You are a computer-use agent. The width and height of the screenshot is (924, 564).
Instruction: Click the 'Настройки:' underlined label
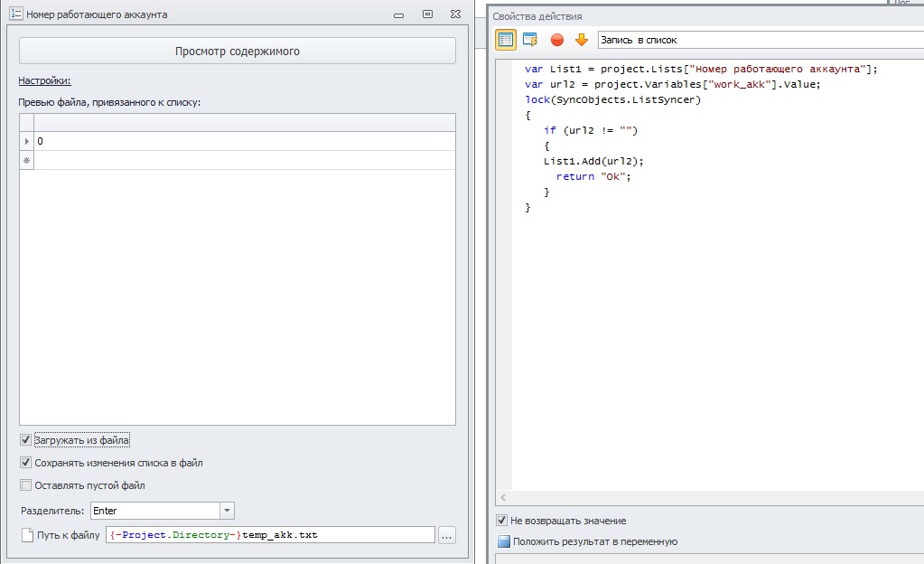tap(44, 81)
